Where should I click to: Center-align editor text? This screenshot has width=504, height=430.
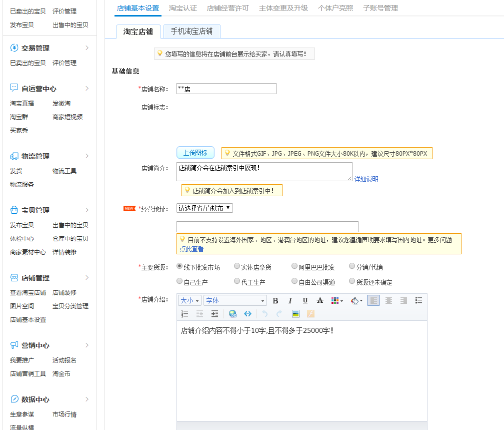pos(388,300)
